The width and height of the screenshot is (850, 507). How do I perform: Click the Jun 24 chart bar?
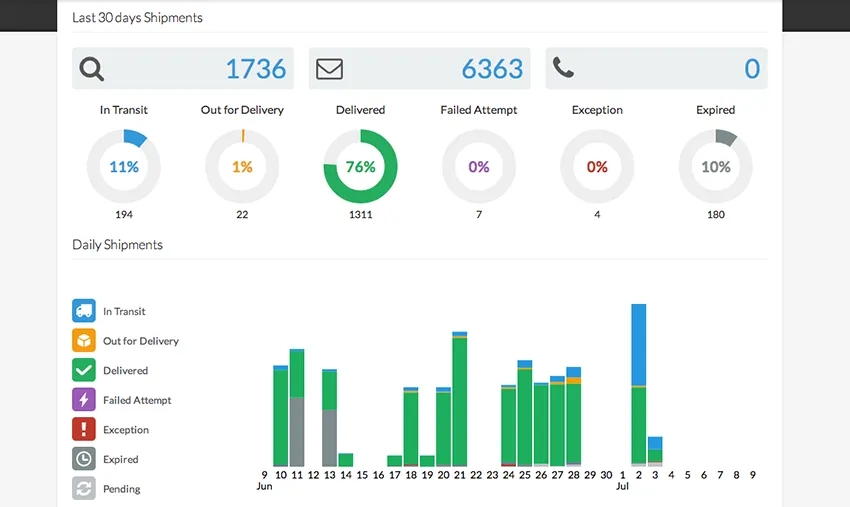(508, 425)
